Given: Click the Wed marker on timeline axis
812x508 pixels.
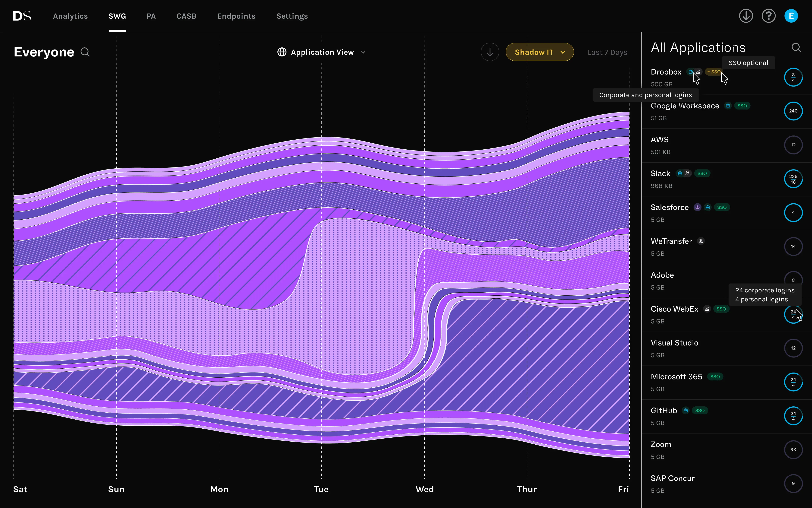Looking at the screenshot, I should click(424, 489).
